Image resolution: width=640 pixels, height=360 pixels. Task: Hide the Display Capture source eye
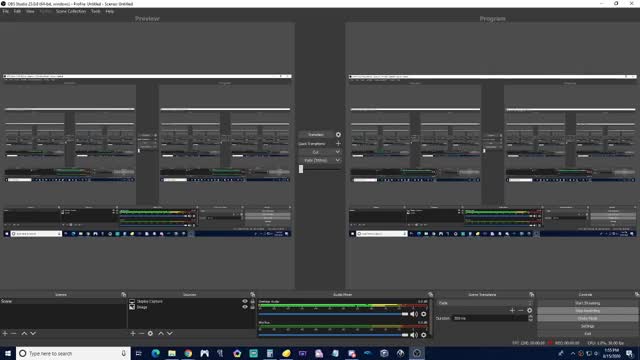244,301
